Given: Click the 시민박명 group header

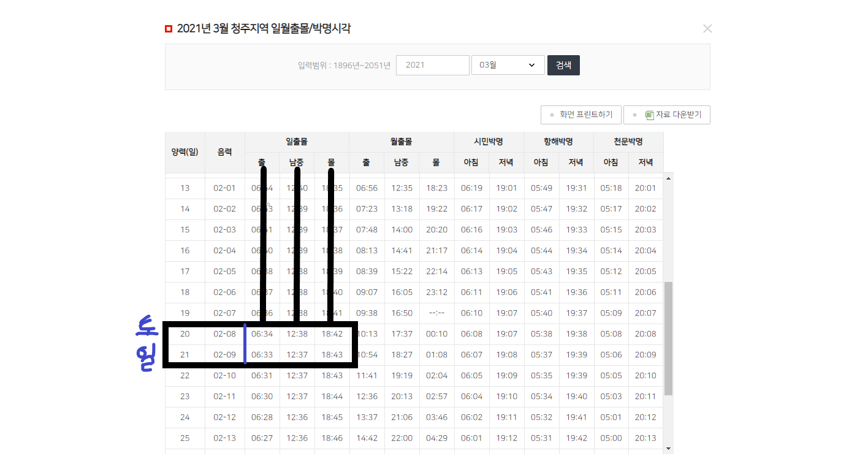Looking at the screenshot, I should pyautogui.click(x=489, y=142).
